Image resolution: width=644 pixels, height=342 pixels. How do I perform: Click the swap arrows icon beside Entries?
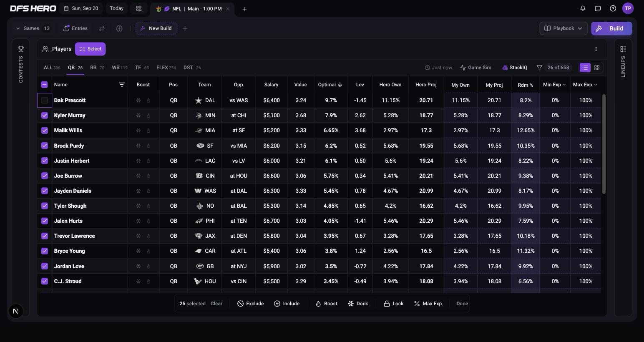102,28
